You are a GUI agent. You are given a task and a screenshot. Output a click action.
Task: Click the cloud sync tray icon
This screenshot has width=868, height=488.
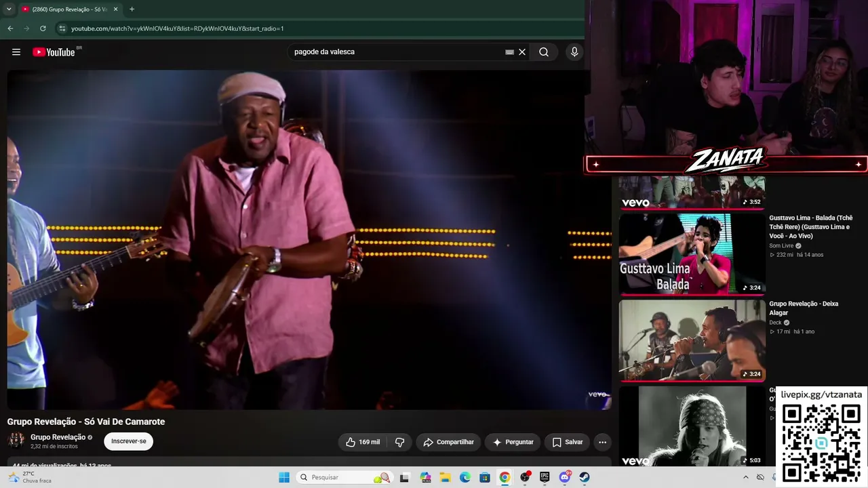(x=760, y=477)
